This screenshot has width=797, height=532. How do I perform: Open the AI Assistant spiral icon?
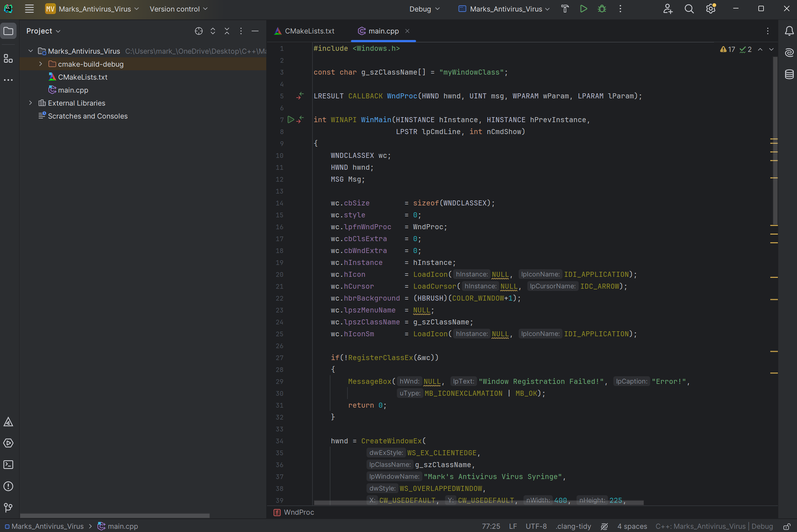click(x=789, y=53)
